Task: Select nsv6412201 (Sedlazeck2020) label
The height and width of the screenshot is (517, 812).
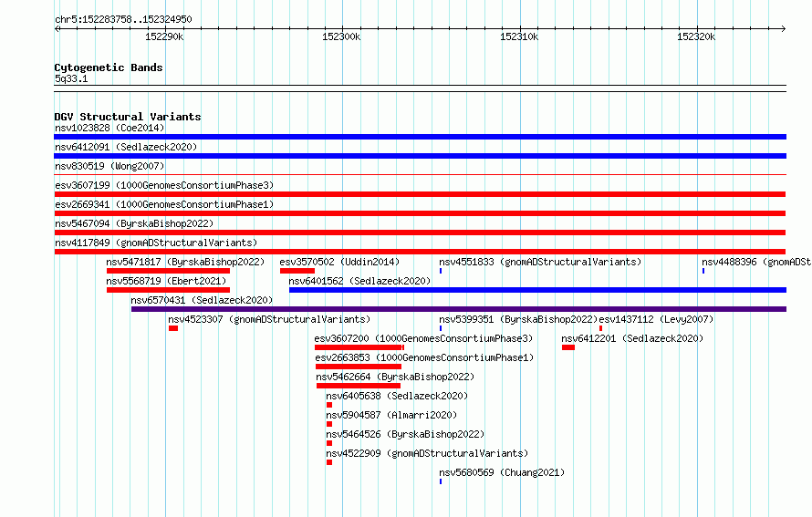Action: click(632, 338)
